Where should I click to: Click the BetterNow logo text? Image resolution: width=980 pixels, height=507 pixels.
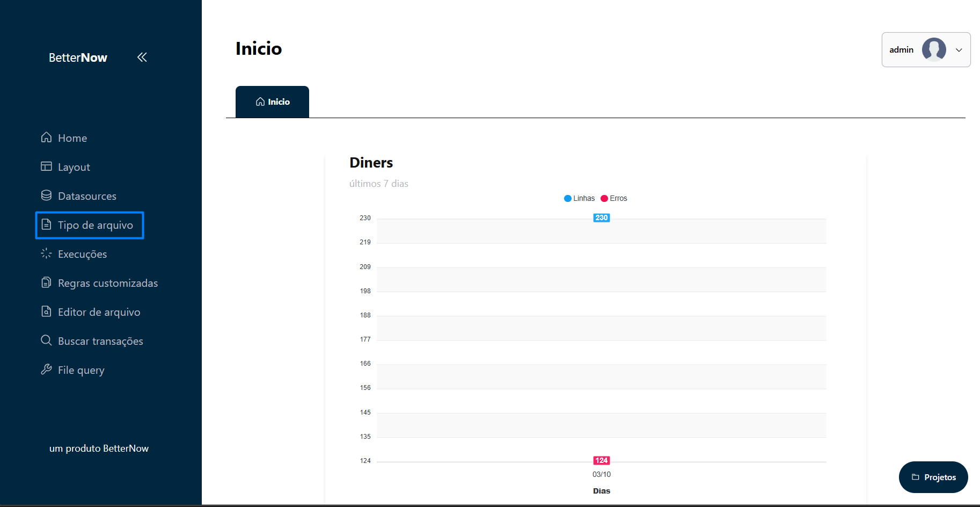coord(78,57)
